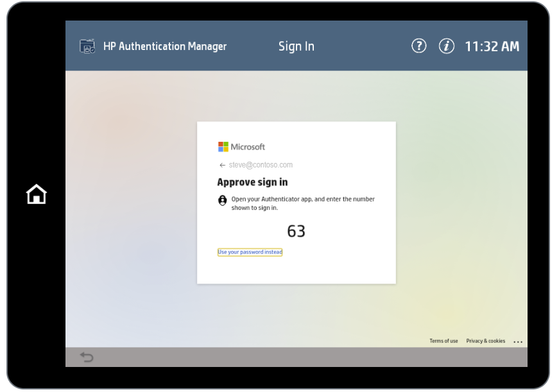Open the more options ellipsis in footer
The image size is (559, 392).
click(x=518, y=341)
